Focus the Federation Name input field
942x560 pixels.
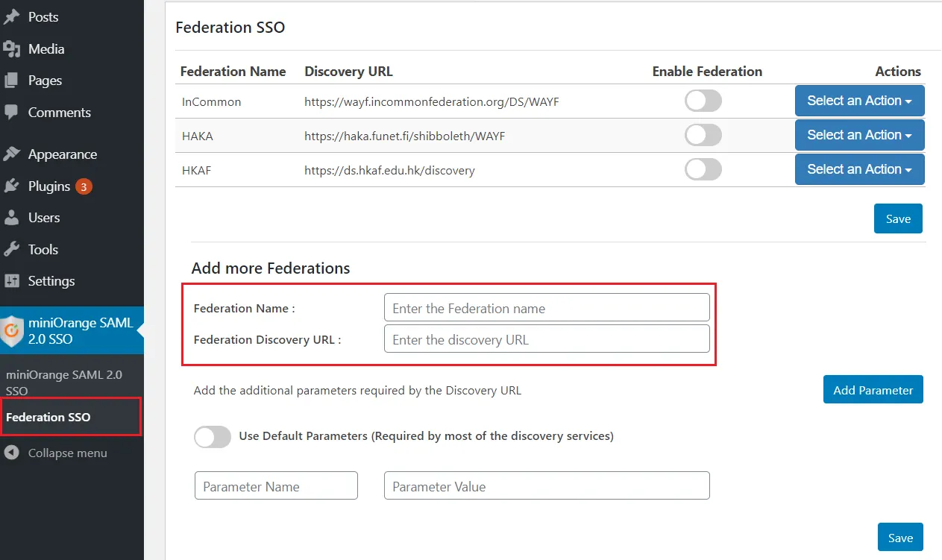[547, 308]
